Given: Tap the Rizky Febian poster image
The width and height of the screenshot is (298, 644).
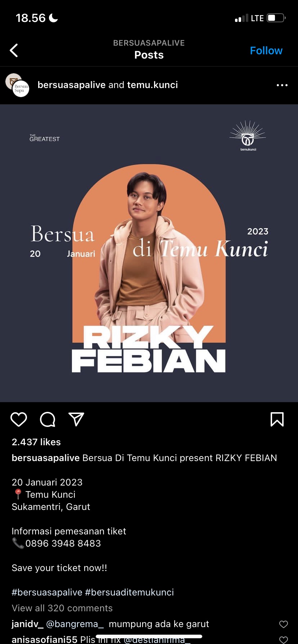Looking at the screenshot, I should tap(149, 253).
